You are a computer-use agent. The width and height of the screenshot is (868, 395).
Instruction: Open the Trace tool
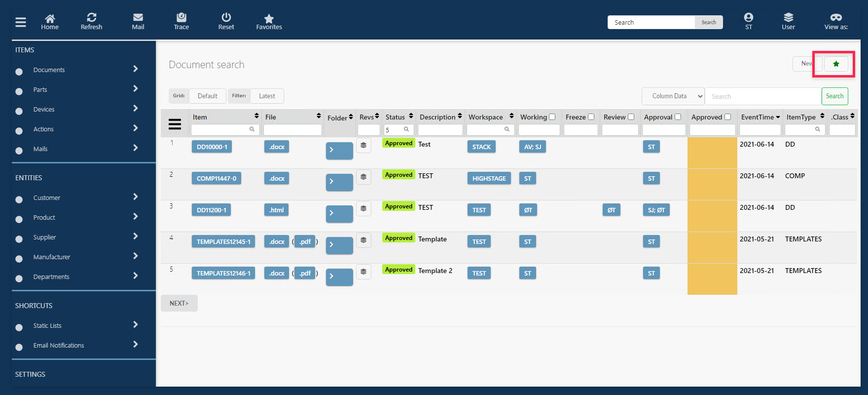point(181,22)
